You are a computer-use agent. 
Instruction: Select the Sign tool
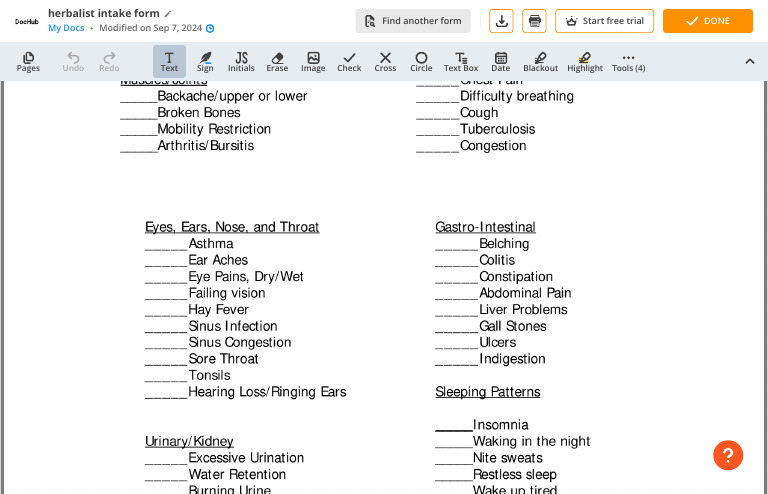pos(205,62)
